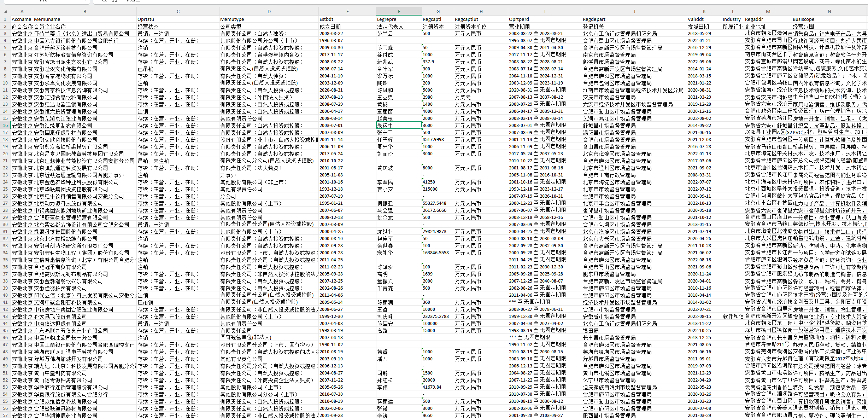Click row 43 header number
868x418 pixels.
click(x=5, y=316)
